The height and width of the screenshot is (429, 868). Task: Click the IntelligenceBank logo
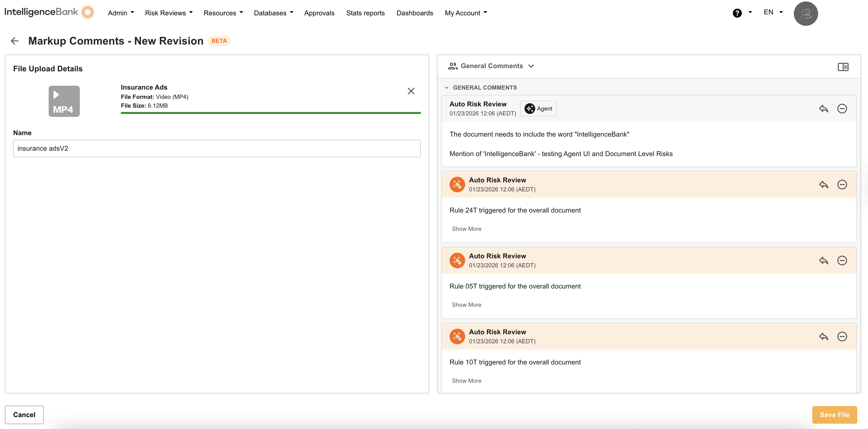49,12
